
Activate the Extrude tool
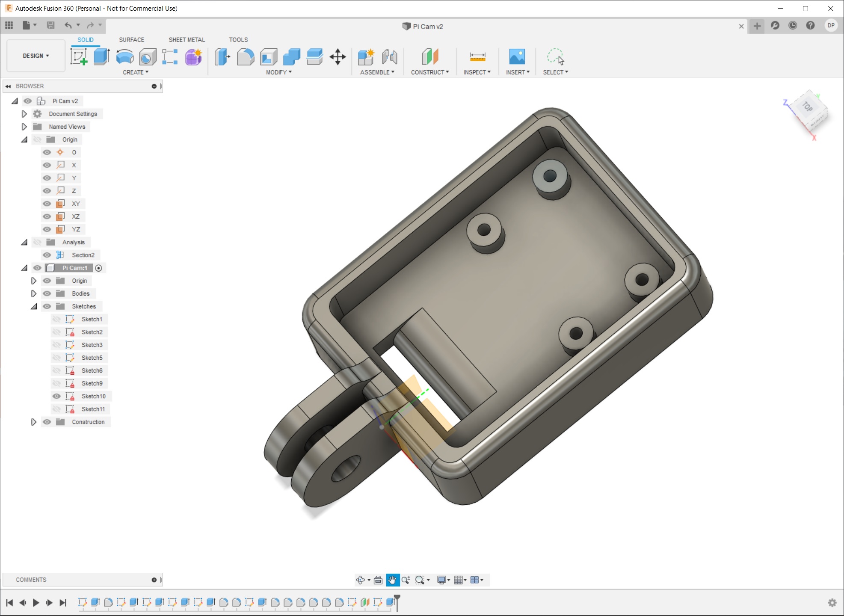101,56
